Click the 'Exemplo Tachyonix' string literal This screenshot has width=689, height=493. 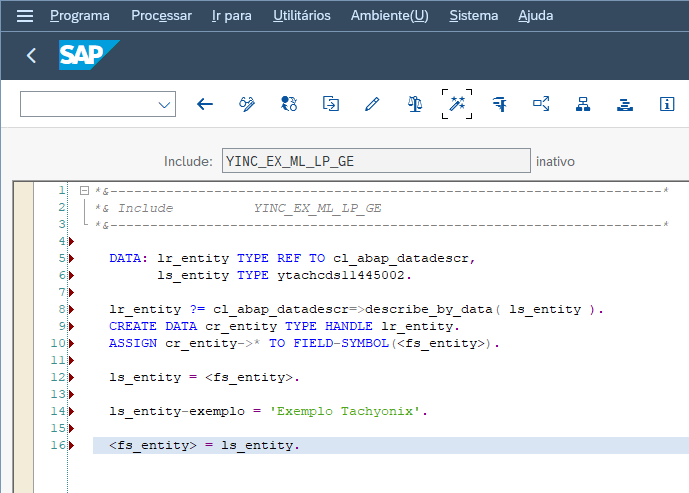(345, 411)
